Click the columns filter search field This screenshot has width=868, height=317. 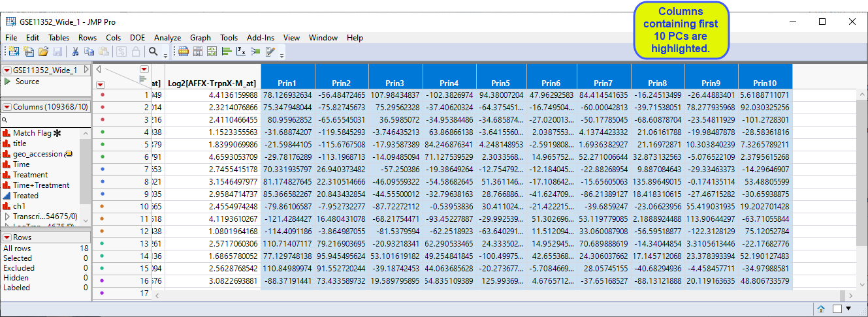coord(46,121)
